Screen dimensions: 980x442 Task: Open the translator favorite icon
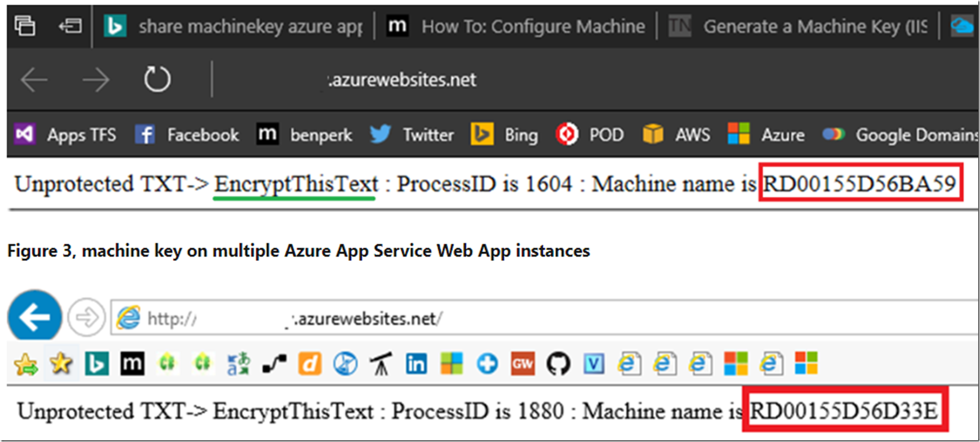coord(238,364)
